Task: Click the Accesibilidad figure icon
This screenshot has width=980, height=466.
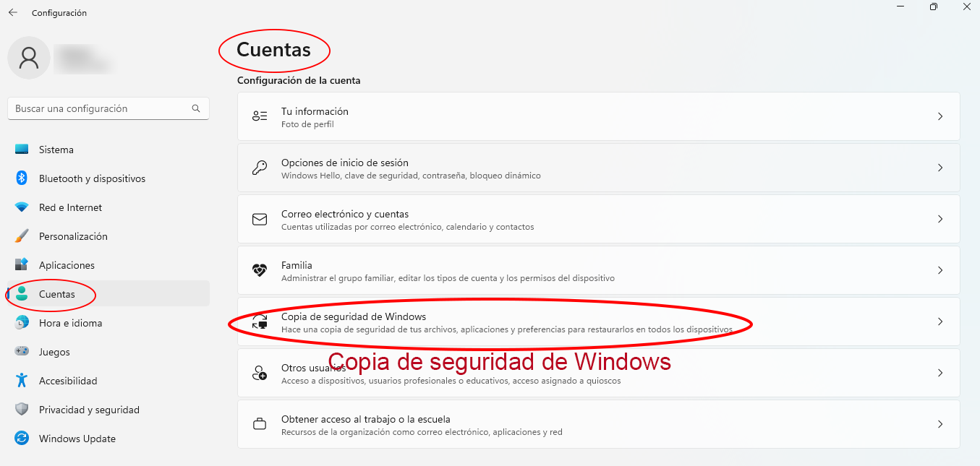Action: tap(22, 381)
